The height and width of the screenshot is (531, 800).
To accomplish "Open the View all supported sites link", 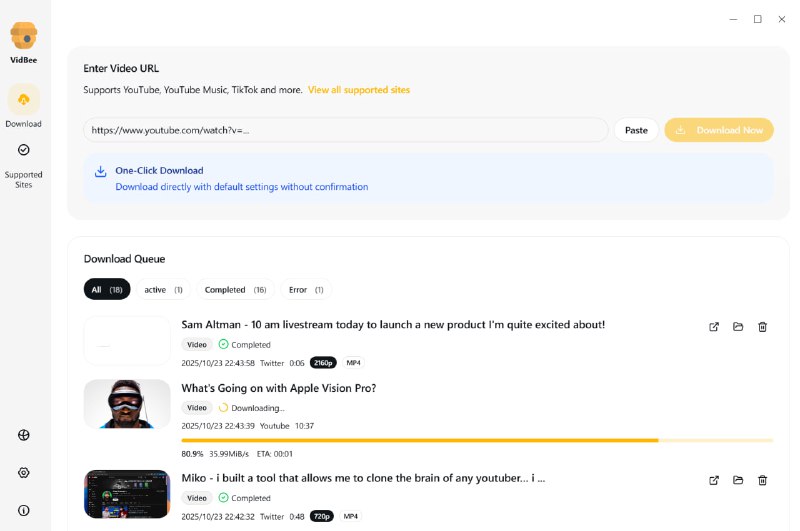I will 358,90.
